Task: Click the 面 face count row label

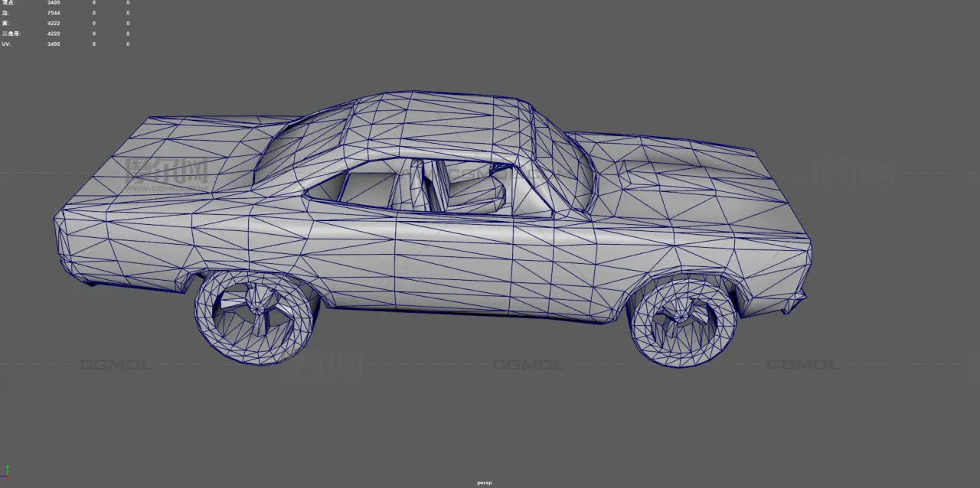Action: [5, 24]
